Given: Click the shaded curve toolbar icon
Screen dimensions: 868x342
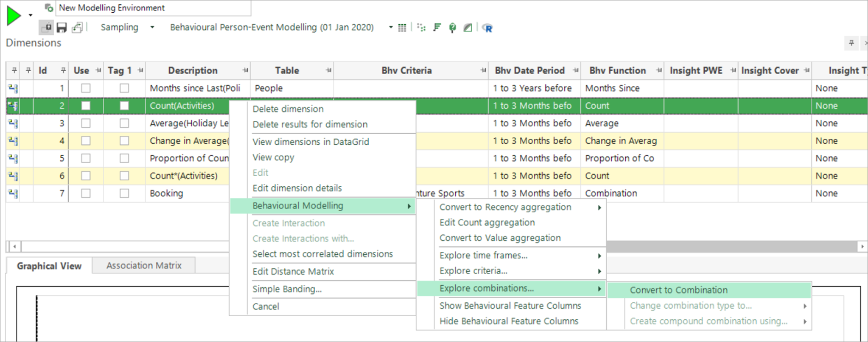Looking at the screenshot, I should 468,28.
